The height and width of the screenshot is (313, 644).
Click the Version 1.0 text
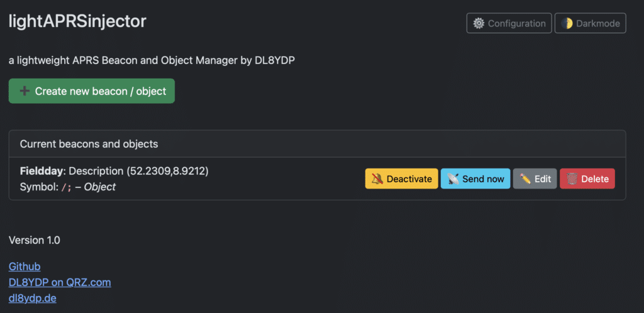pos(35,240)
